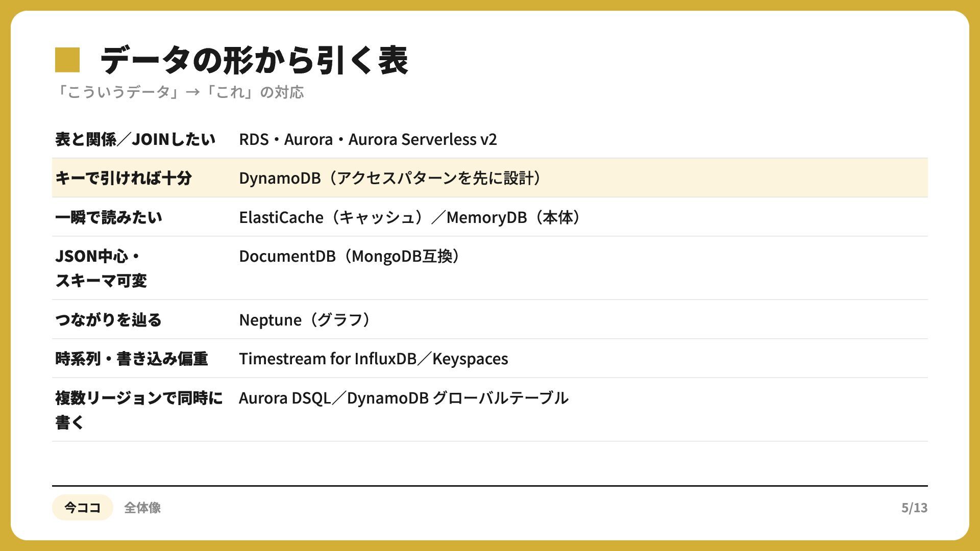The width and height of the screenshot is (980, 551).
Task: Select the highlighted label キーで引ければ十分
Action: tap(124, 178)
